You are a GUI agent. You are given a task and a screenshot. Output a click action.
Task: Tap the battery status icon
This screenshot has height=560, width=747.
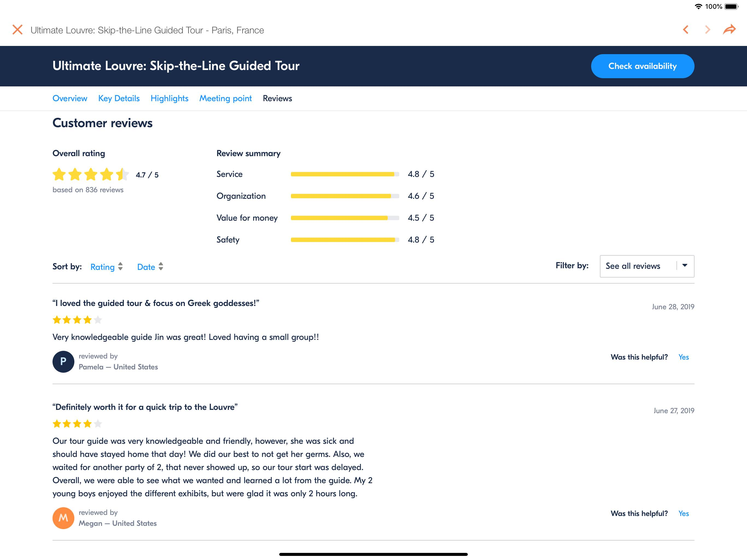[x=732, y=6]
